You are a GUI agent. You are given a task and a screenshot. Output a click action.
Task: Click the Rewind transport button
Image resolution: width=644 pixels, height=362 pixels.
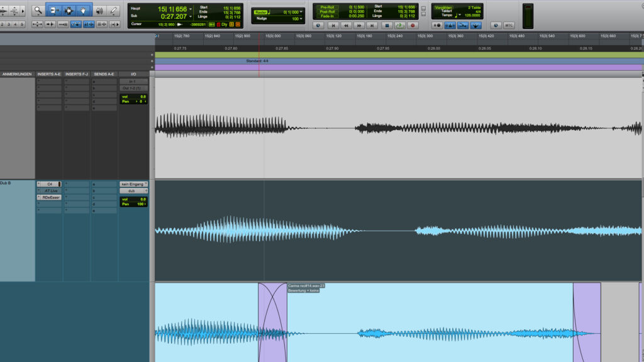(346, 25)
